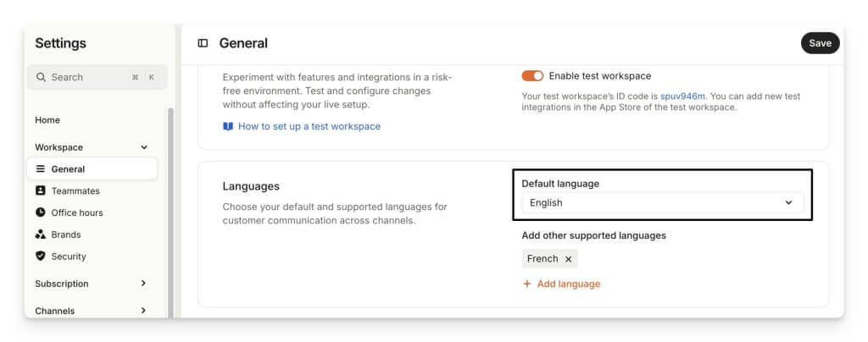Collapse the Workspace section chevron
868x342 pixels.
tap(143, 147)
